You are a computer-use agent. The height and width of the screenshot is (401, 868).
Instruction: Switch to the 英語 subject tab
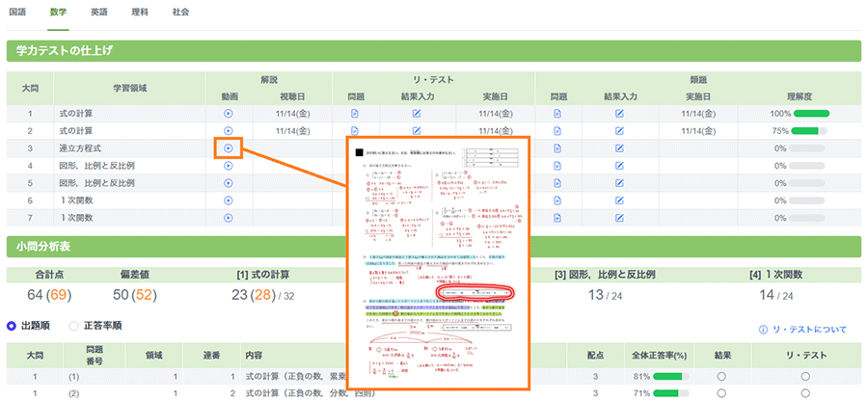point(99,13)
